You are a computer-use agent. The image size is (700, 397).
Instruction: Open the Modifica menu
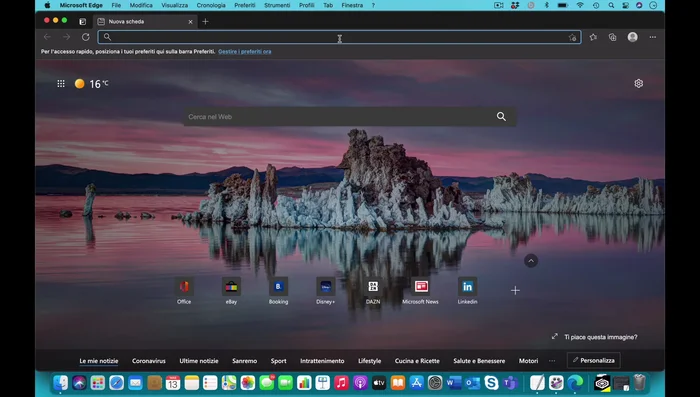click(141, 5)
